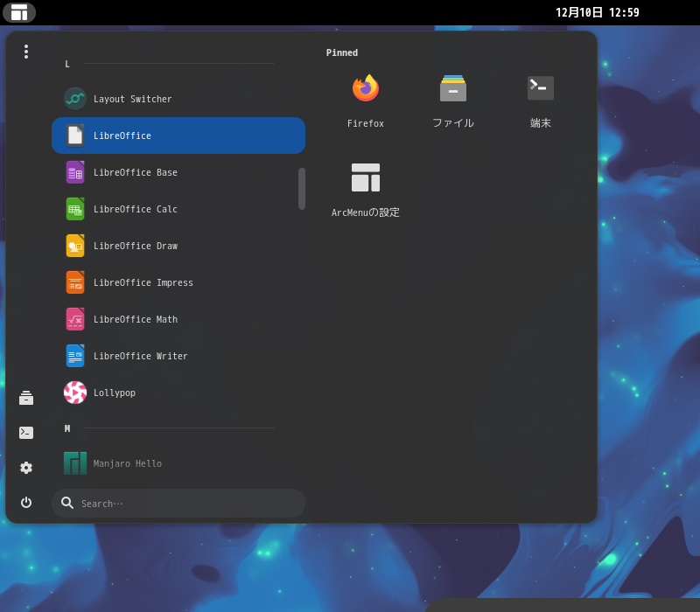Click the LibreOffice Impress icon
700x612 pixels.
pos(75,282)
